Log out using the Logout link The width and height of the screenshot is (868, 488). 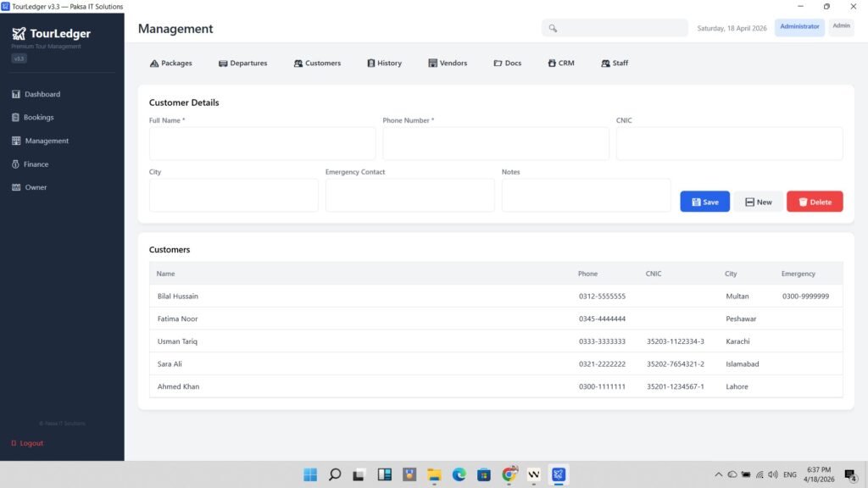coord(31,443)
